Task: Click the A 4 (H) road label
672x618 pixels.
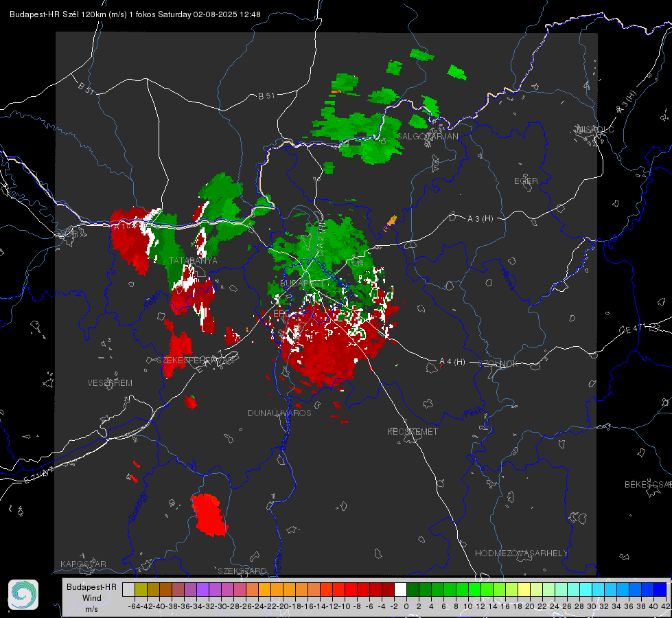Action: [452, 362]
